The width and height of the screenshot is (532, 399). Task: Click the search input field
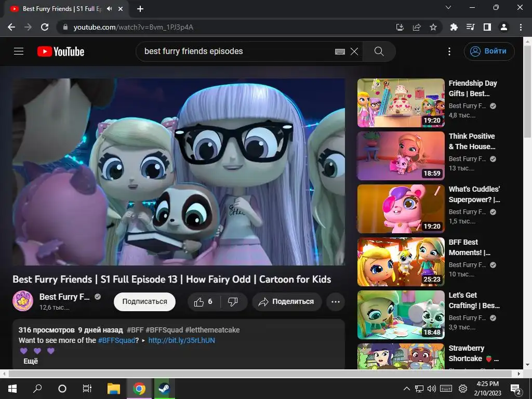point(237,51)
